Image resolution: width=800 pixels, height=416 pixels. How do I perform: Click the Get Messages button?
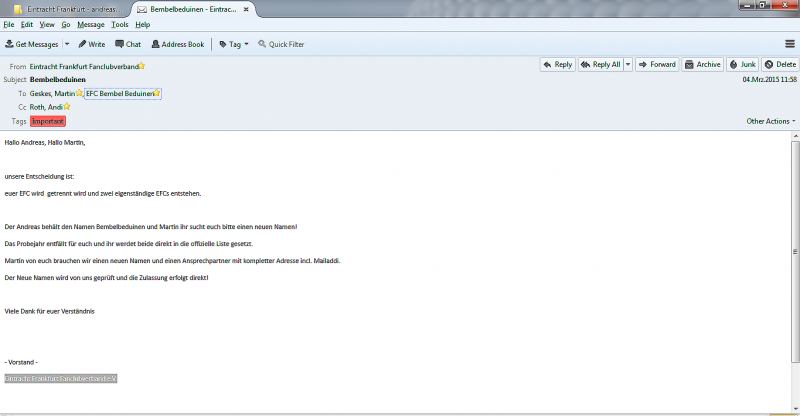click(x=32, y=44)
